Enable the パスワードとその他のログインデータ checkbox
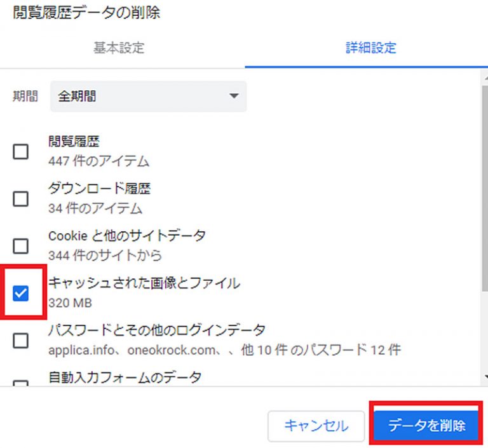 coord(21,340)
